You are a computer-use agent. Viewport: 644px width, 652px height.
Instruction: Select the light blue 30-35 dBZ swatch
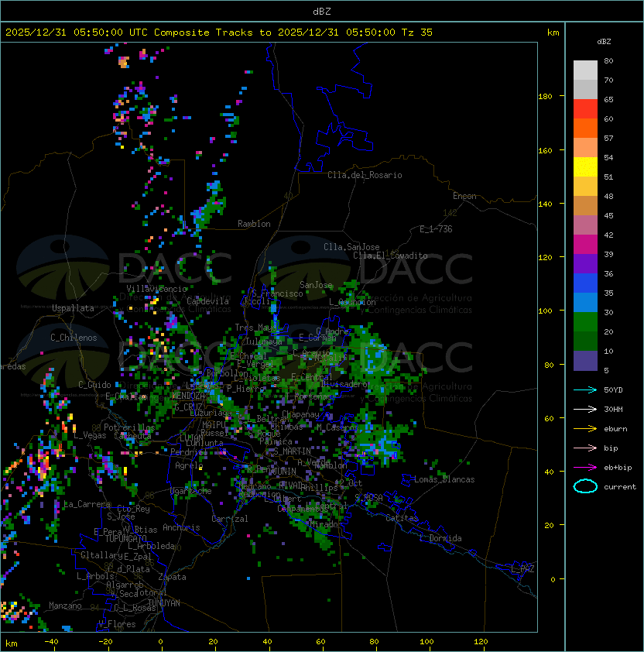[585, 302]
